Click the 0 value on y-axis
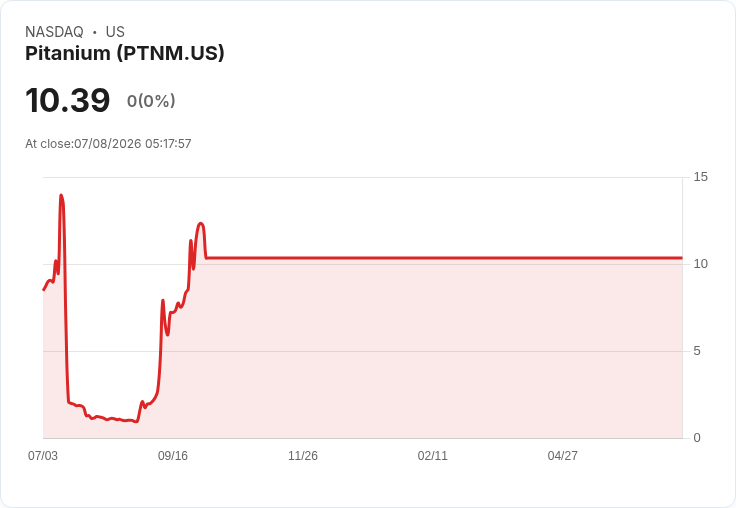This screenshot has height=508, width=736. click(x=697, y=438)
